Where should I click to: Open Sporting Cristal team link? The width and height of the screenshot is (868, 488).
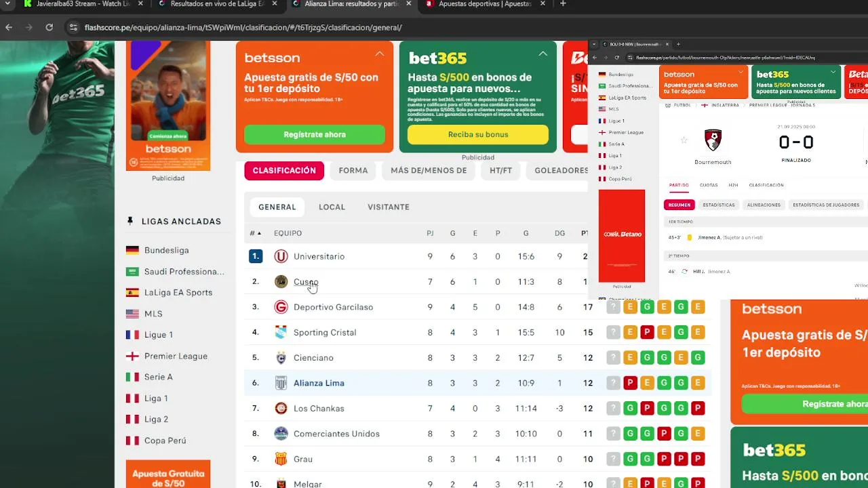click(x=325, y=333)
